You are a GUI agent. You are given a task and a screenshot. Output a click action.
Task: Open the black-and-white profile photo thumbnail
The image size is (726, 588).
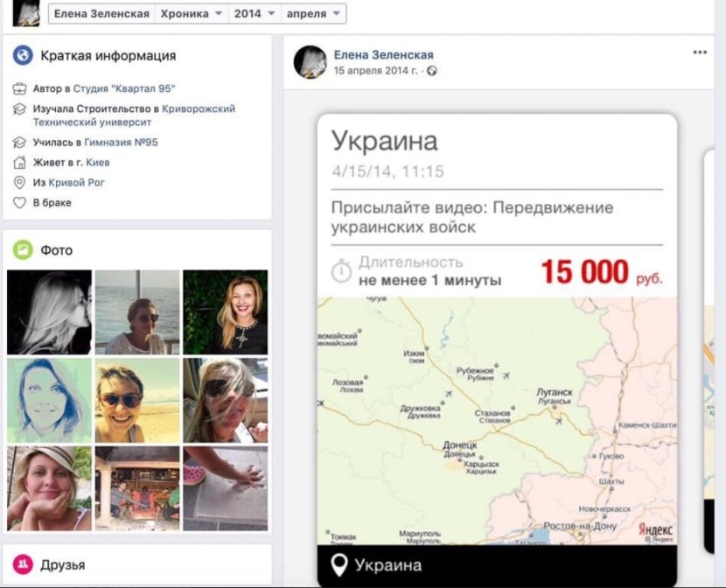49,311
